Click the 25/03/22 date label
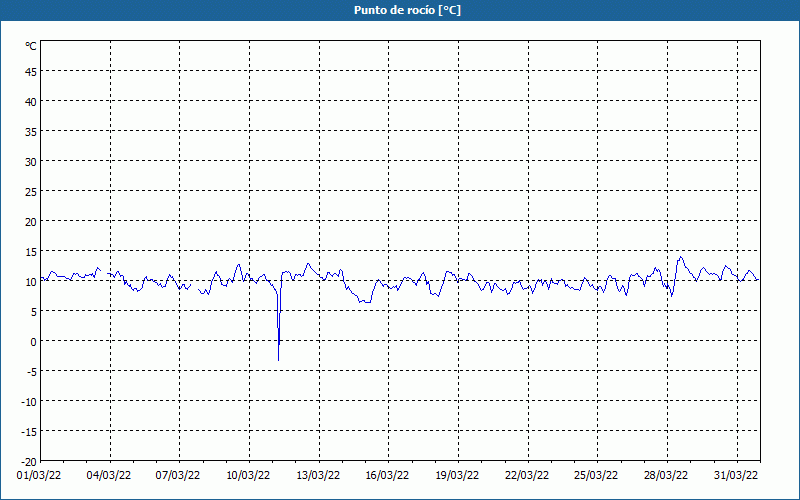Image resolution: width=800 pixels, height=500 pixels. pyautogui.click(x=596, y=476)
